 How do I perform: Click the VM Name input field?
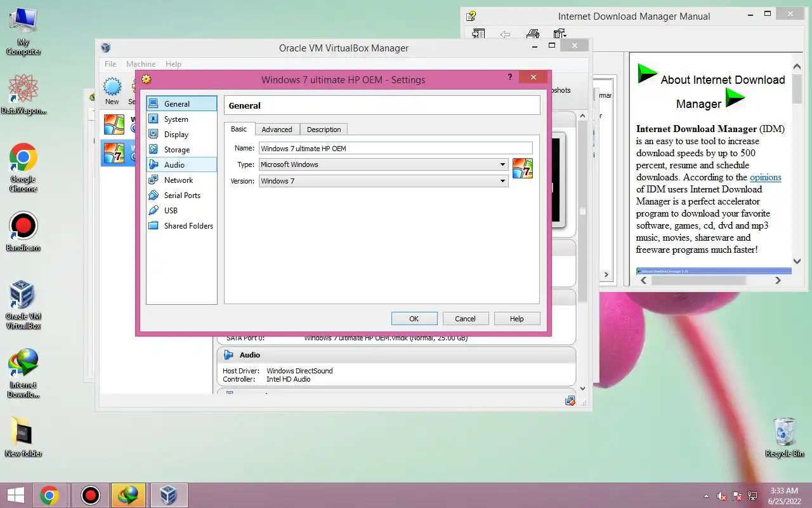tap(395, 149)
